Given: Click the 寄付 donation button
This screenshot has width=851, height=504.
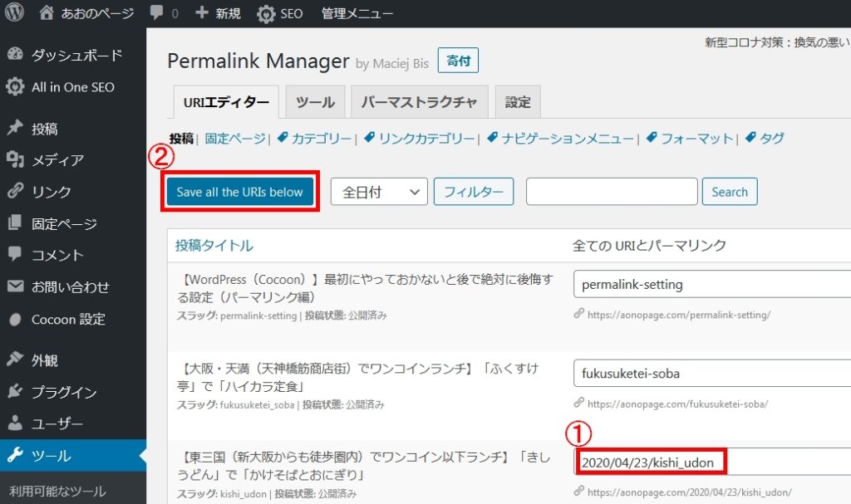Looking at the screenshot, I should pyautogui.click(x=458, y=61).
